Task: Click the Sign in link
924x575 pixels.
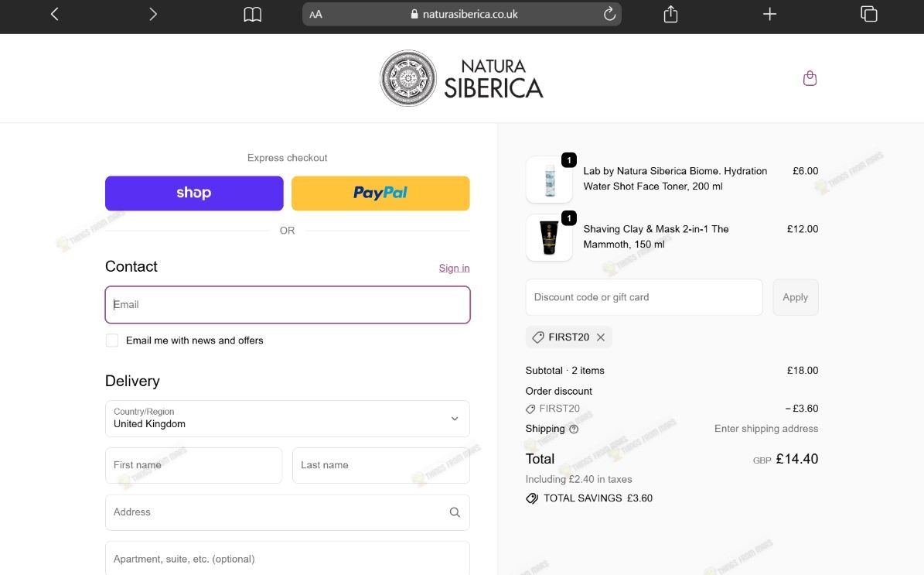Action: click(x=454, y=269)
